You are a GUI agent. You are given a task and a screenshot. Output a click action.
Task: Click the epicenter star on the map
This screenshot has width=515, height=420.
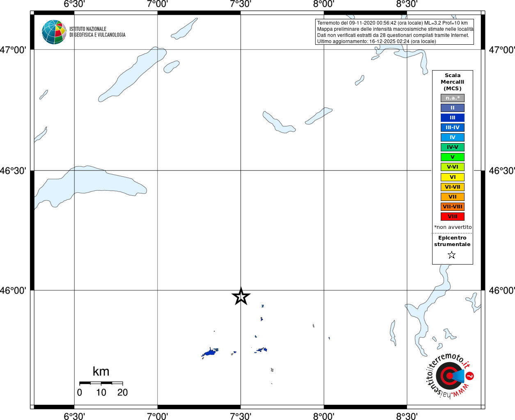pos(241,297)
